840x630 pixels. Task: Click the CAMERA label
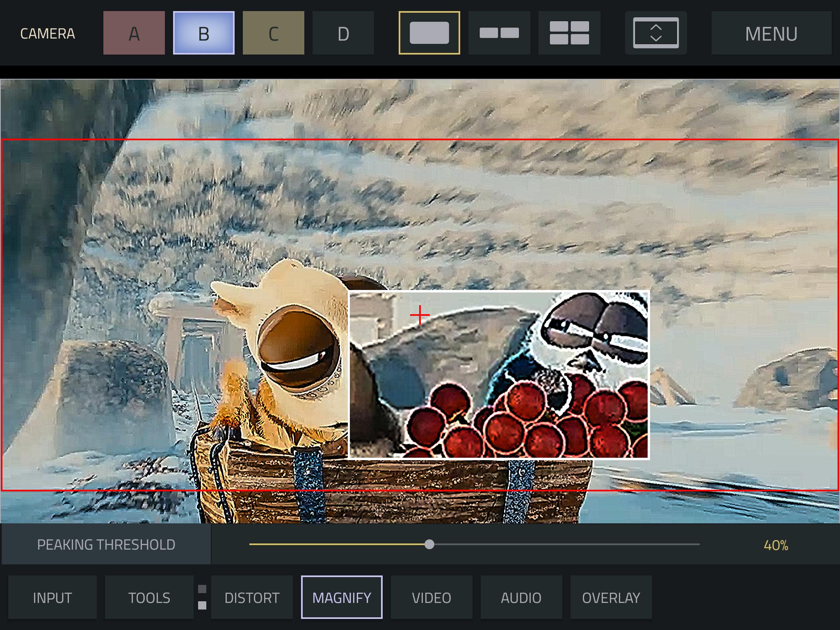click(x=48, y=34)
